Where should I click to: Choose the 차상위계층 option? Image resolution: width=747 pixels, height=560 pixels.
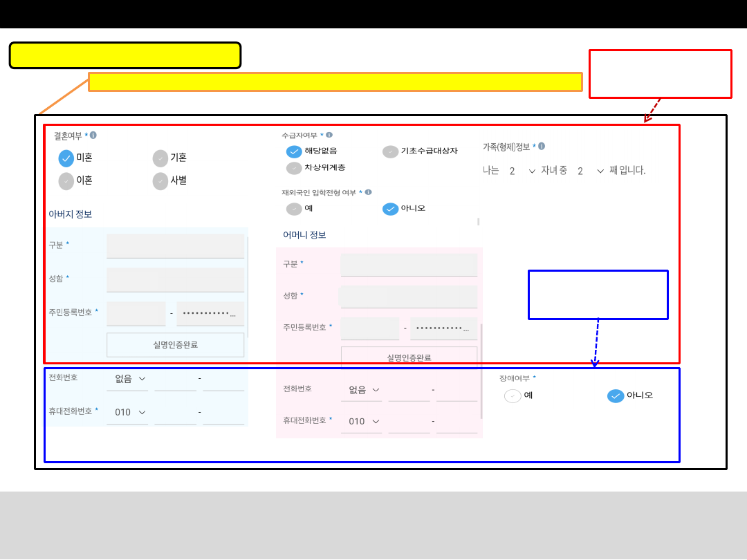tap(295, 168)
